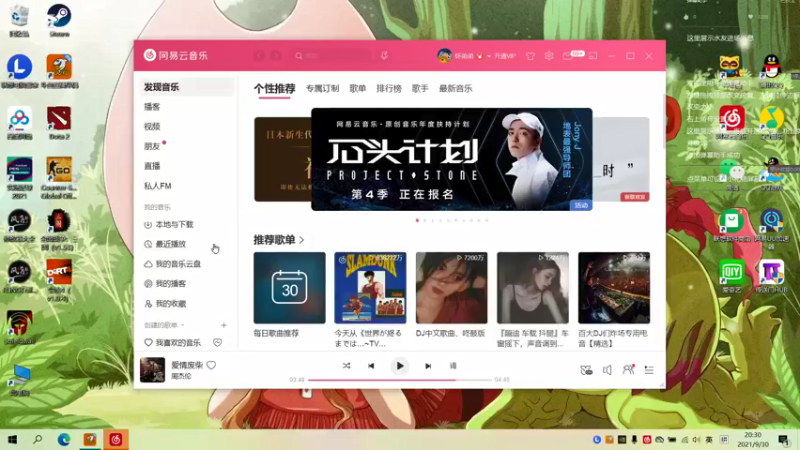Select 发现音乐 in the sidebar
The height and width of the screenshot is (450, 800).
[186, 87]
